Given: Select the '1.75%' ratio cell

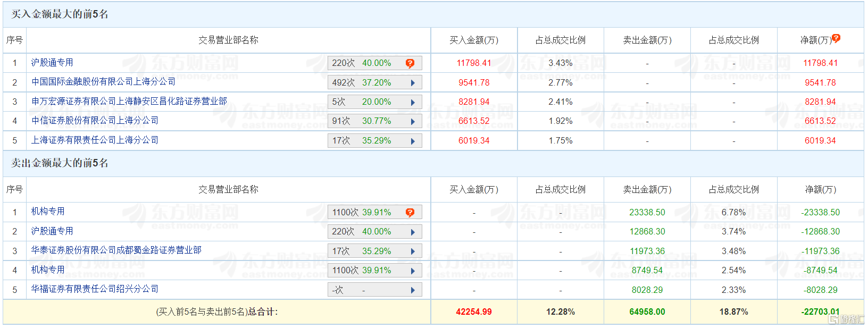Looking at the screenshot, I should (561, 141).
